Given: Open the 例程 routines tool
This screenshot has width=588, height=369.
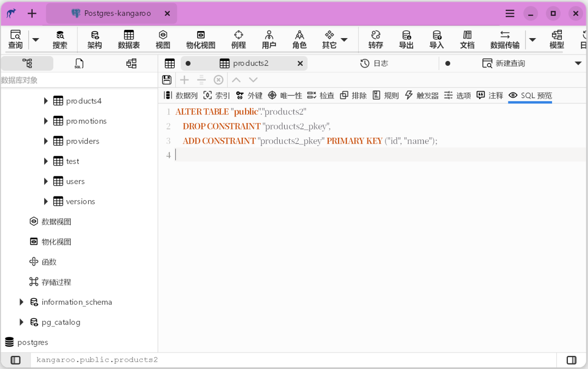Looking at the screenshot, I should pyautogui.click(x=238, y=39).
